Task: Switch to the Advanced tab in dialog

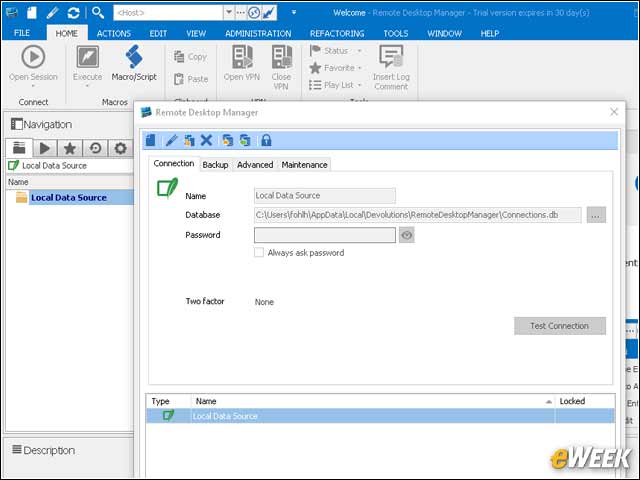Action: [x=255, y=164]
